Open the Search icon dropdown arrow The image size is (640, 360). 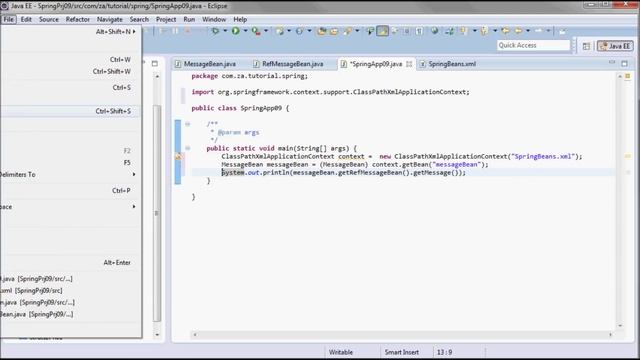357,31
